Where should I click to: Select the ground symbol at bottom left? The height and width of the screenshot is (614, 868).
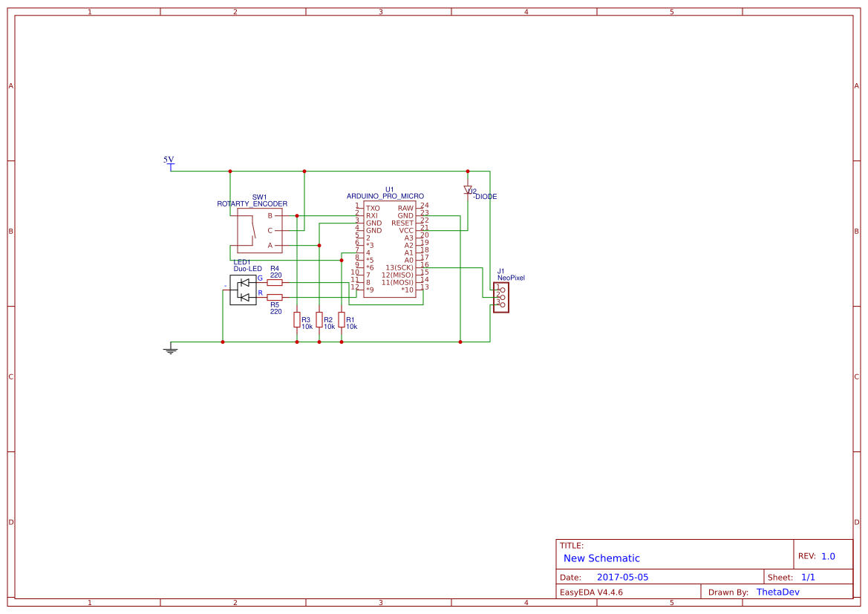(x=171, y=348)
